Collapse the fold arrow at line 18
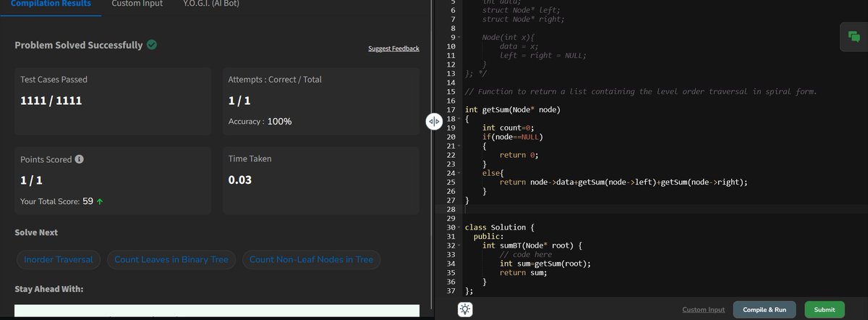Viewport: 868px width, 320px height. click(459, 119)
